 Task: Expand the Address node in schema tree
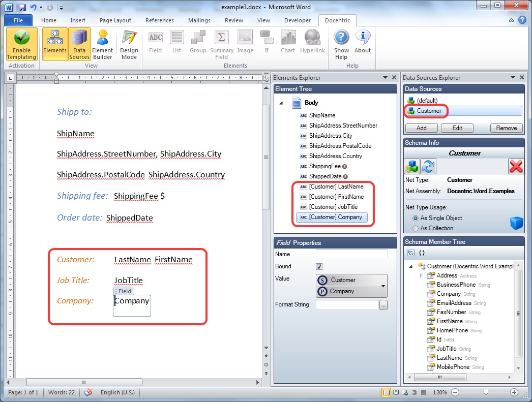click(421, 275)
